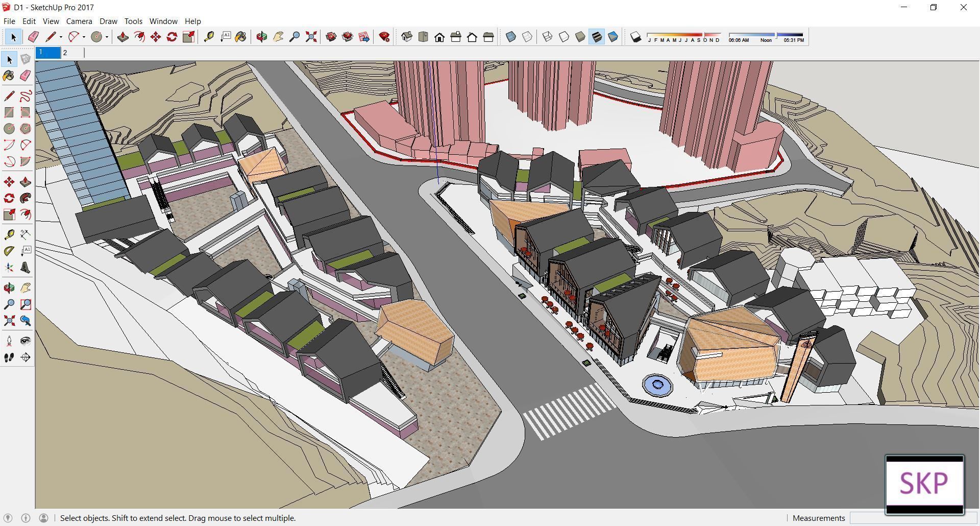The image size is (980, 526).
Task: Enable Hidden Line face style
Action: pyautogui.click(x=564, y=37)
